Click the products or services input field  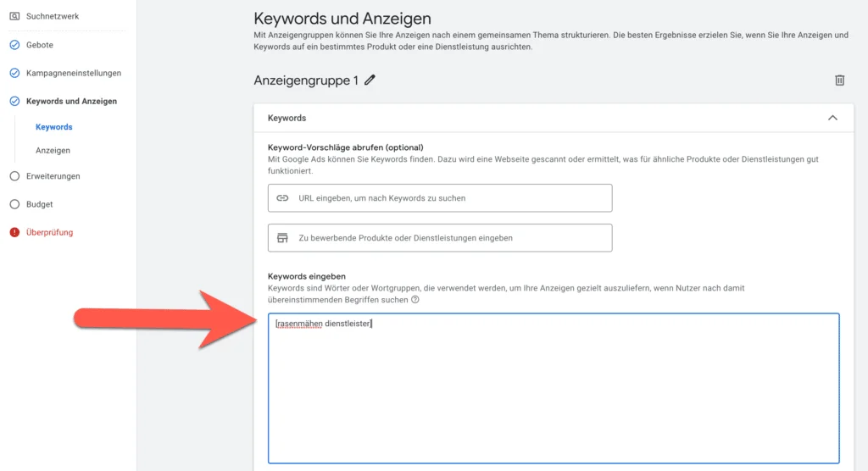pyautogui.click(x=440, y=238)
